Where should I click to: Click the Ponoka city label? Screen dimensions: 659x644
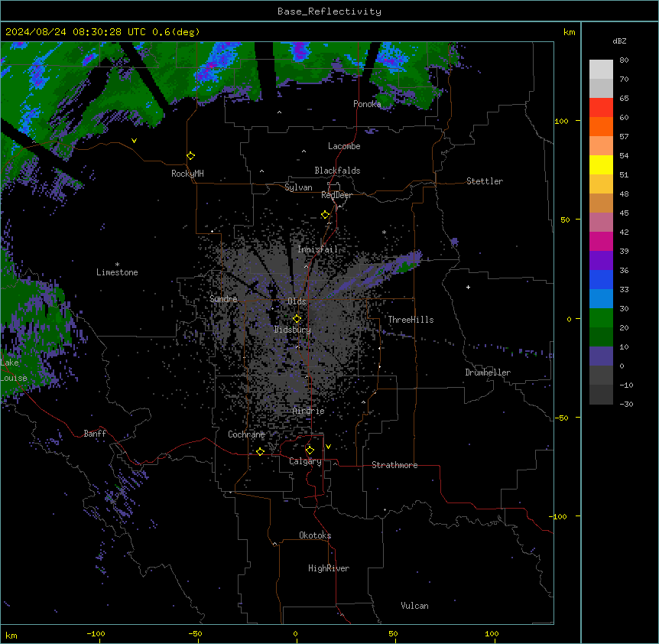pyautogui.click(x=367, y=104)
